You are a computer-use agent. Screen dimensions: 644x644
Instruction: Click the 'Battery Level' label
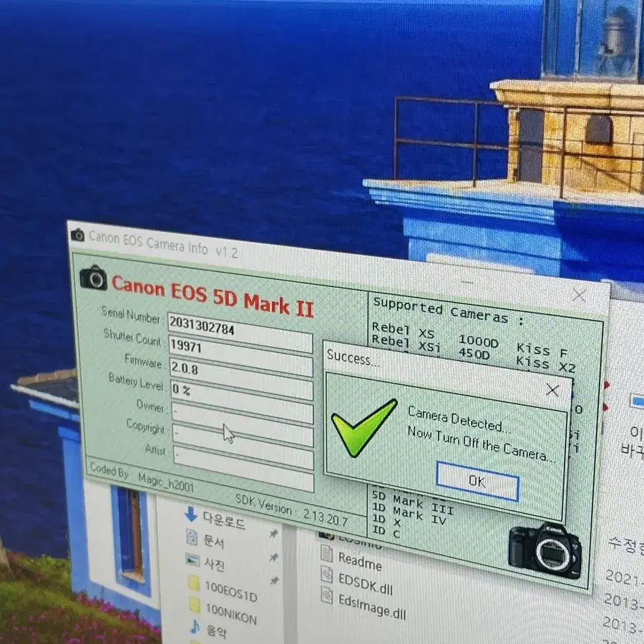(x=136, y=381)
